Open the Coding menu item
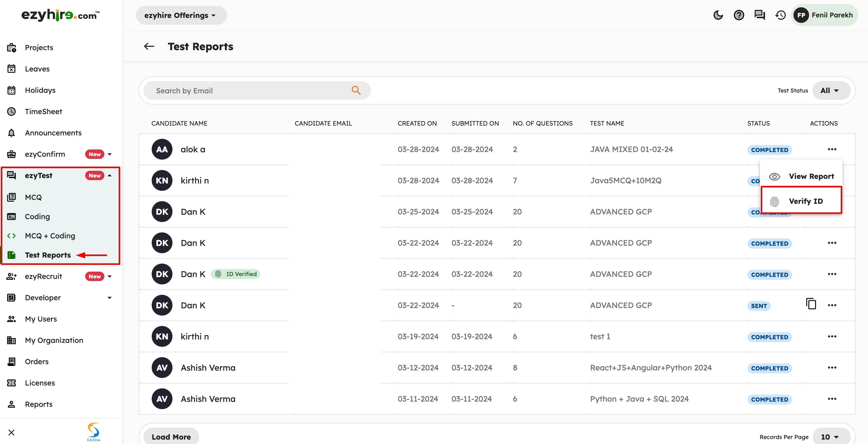The width and height of the screenshot is (868, 444). point(37,217)
